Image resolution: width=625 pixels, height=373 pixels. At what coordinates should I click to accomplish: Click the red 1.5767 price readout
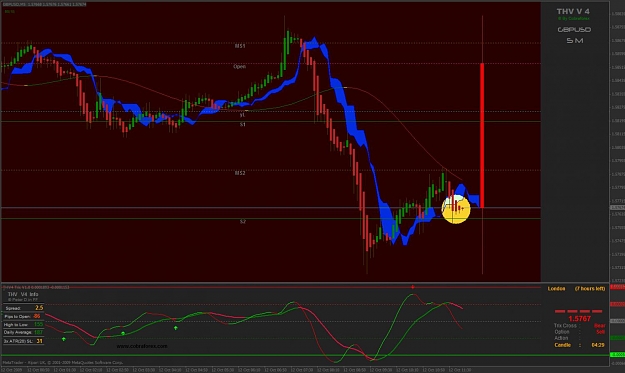(580, 318)
